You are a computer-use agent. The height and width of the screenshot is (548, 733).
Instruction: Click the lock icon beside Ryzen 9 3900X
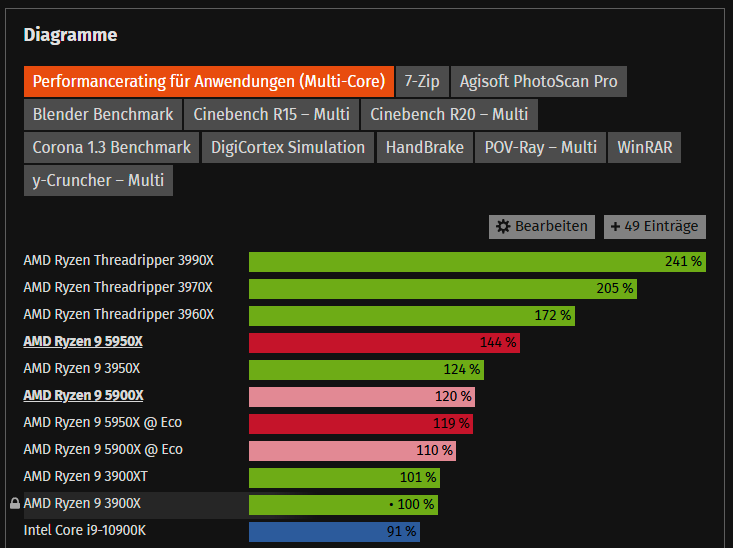[15, 503]
